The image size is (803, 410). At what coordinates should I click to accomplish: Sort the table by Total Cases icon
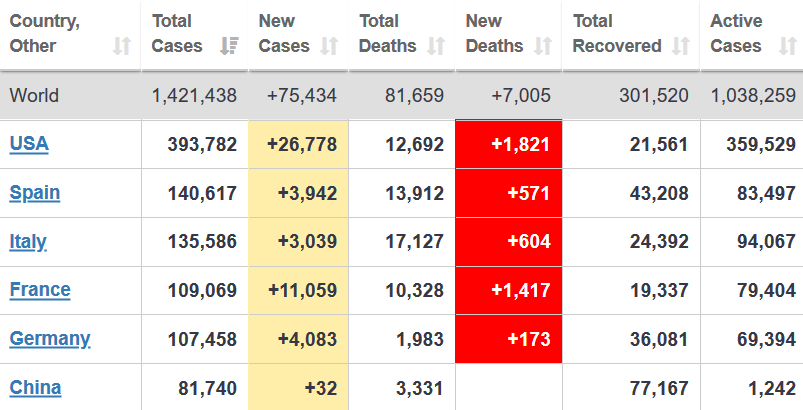coord(229,46)
